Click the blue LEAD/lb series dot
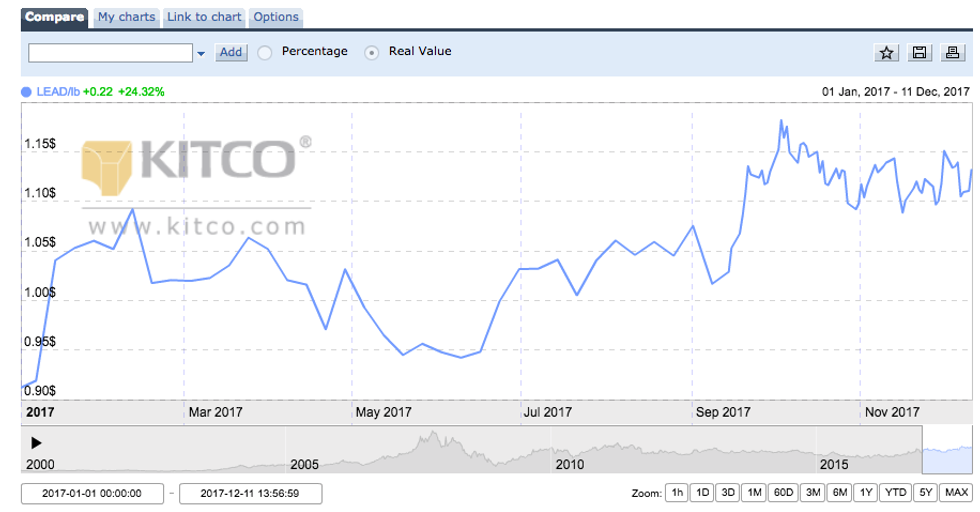This screenshot has width=980, height=512. pyautogui.click(x=26, y=91)
